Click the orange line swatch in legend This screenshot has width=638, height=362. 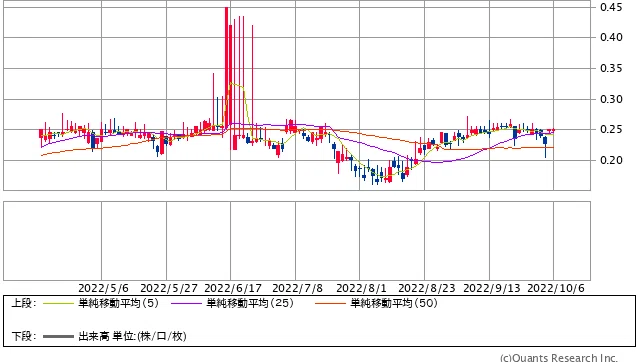click(x=330, y=303)
